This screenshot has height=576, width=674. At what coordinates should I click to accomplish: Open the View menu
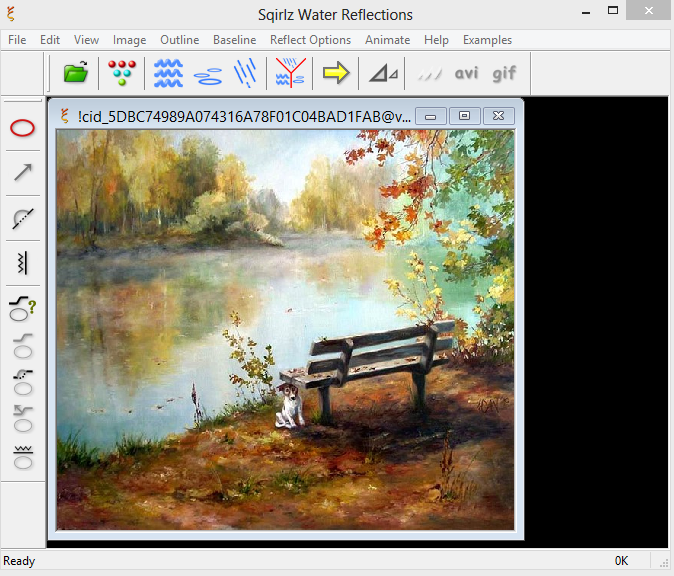click(x=86, y=40)
